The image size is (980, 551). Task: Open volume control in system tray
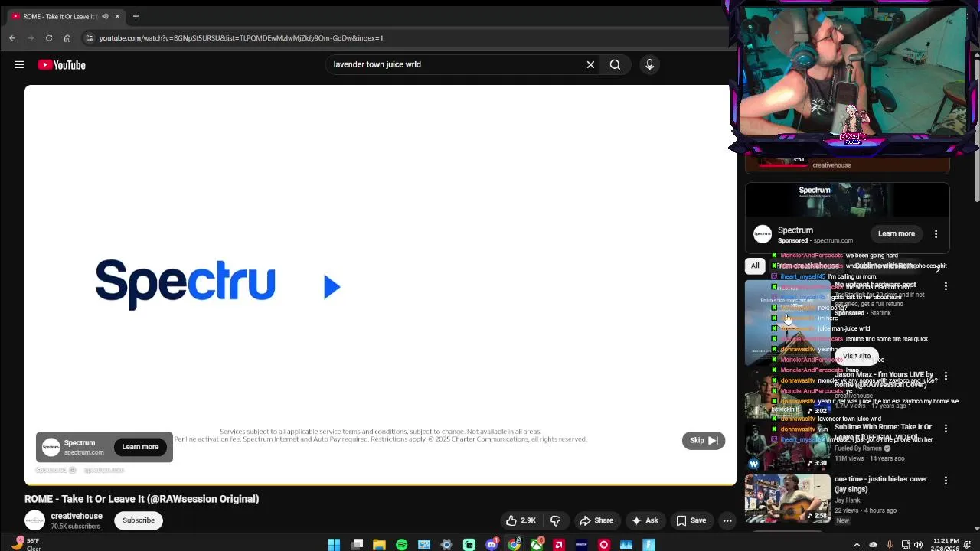click(918, 545)
